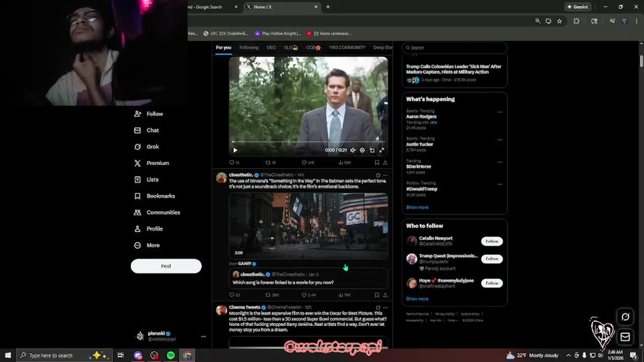Share the cinesthetic Batman post
This screenshot has width=644, height=362.
[x=385, y=295]
